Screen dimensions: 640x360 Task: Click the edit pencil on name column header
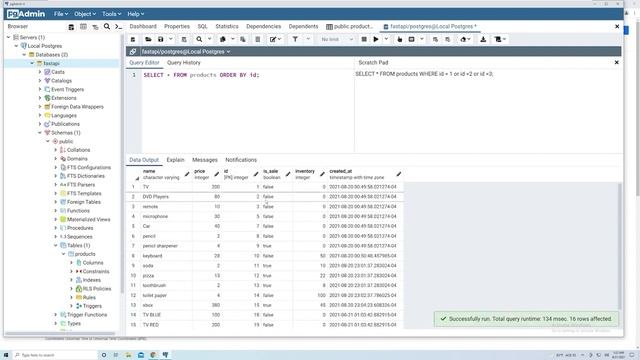[187, 174]
